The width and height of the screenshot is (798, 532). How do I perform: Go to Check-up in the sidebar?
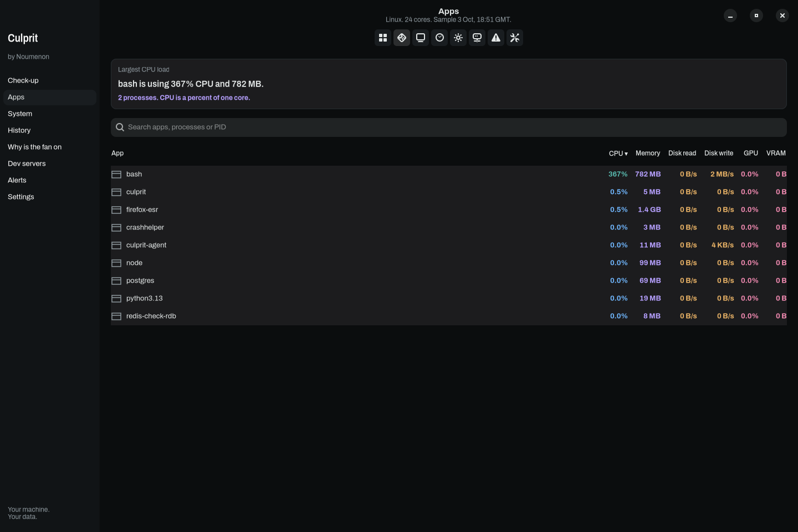click(50, 80)
